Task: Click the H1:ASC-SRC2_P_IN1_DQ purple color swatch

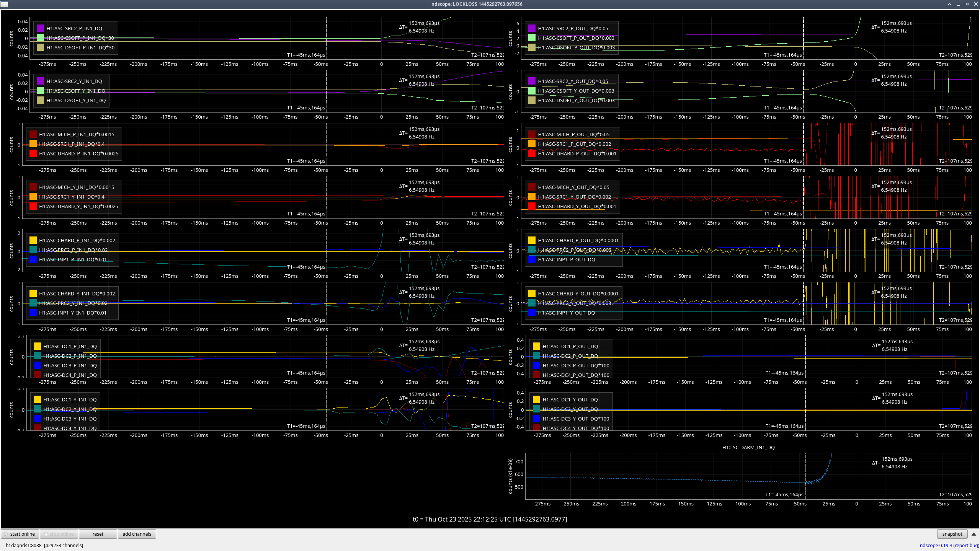Action: tap(40, 28)
